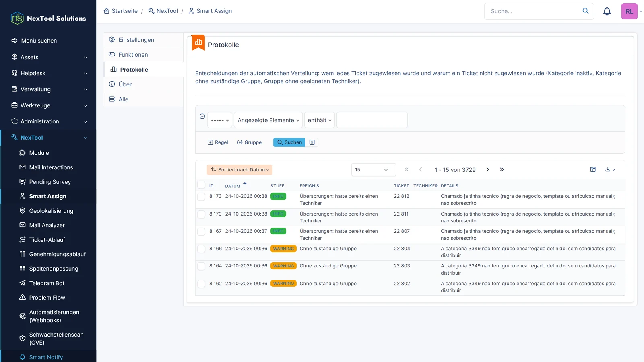Screen dimensions: 644x362
Task: Expand the Administration menu
Action: point(48,121)
